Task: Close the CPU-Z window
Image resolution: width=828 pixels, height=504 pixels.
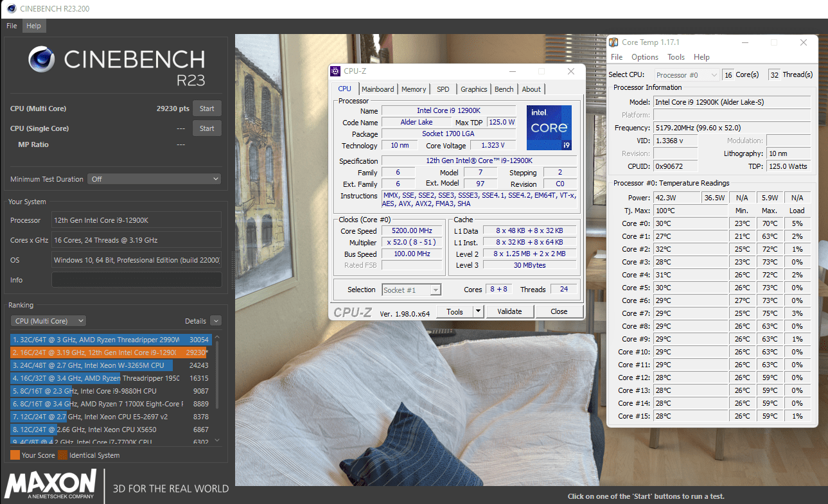Action: click(571, 71)
